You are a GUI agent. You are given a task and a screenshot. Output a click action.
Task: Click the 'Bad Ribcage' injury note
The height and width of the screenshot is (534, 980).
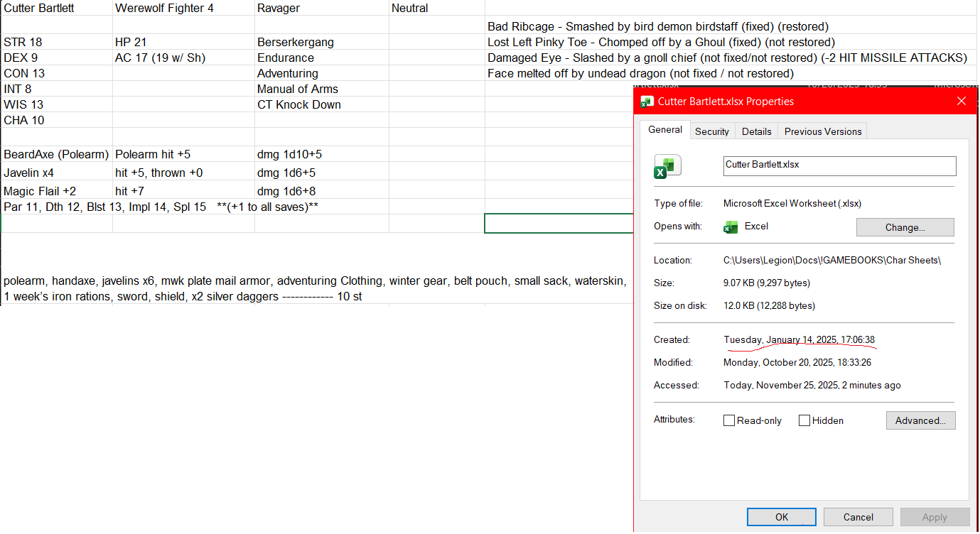coord(658,27)
